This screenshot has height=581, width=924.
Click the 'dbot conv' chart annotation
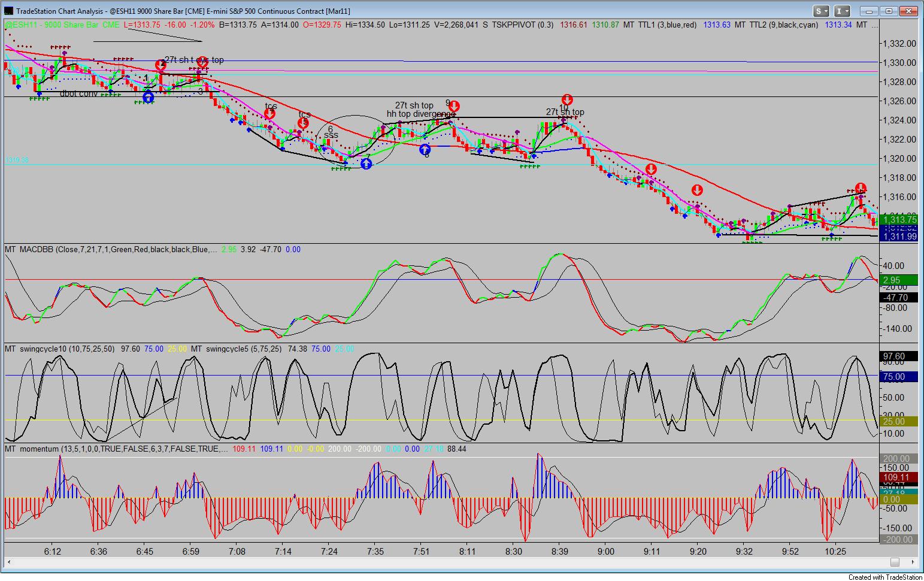78,93
